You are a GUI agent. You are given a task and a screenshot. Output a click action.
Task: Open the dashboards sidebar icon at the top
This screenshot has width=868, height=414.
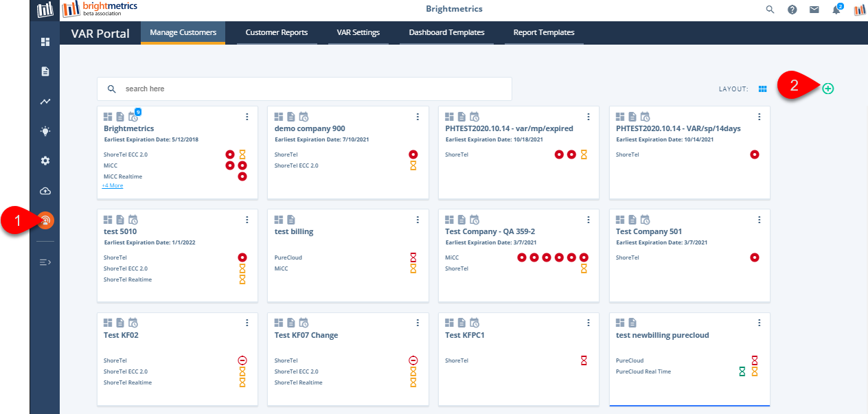click(45, 41)
